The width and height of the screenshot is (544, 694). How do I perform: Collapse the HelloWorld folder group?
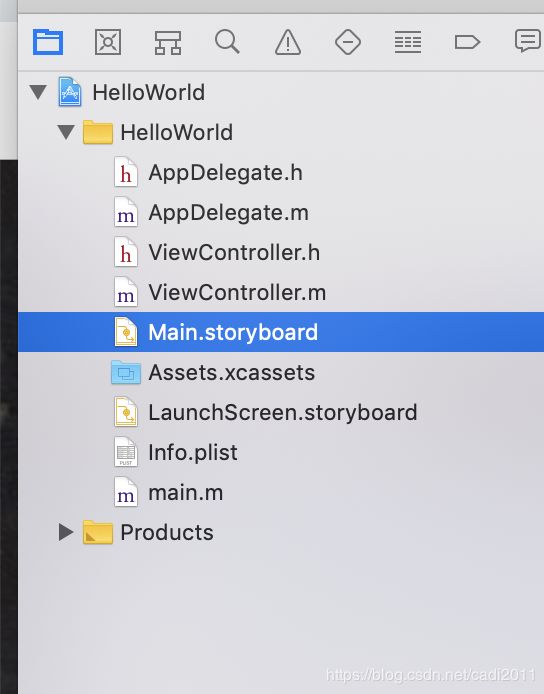tap(66, 132)
